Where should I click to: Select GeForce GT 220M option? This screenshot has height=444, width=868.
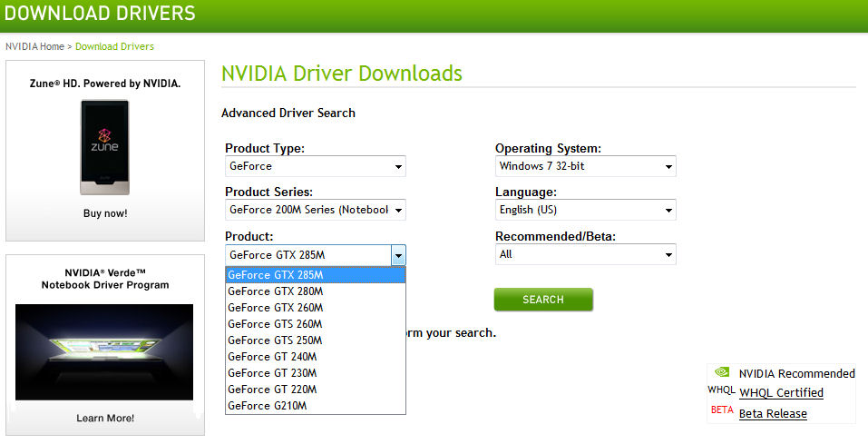click(316, 390)
